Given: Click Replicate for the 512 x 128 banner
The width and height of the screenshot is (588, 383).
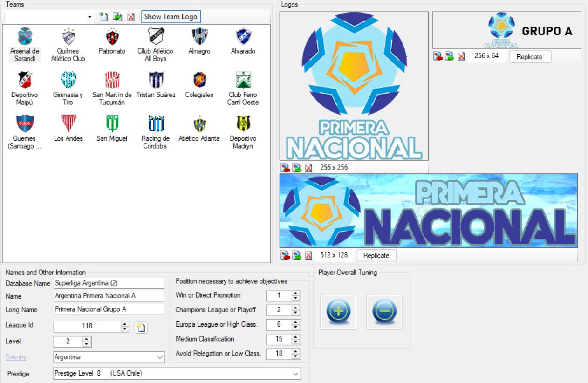Looking at the screenshot, I should coord(376,255).
